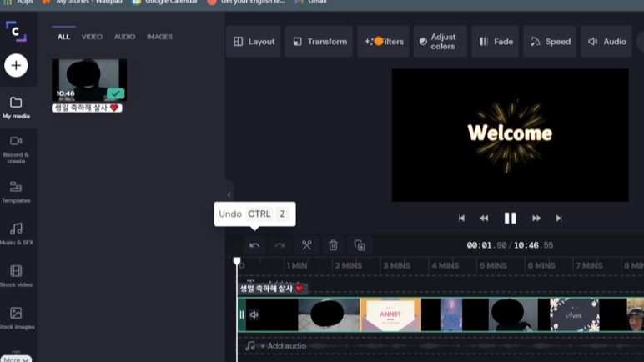This screenshot has height=362, width=644.
Task: Open the Layout tool
Action: coord(254,42)
